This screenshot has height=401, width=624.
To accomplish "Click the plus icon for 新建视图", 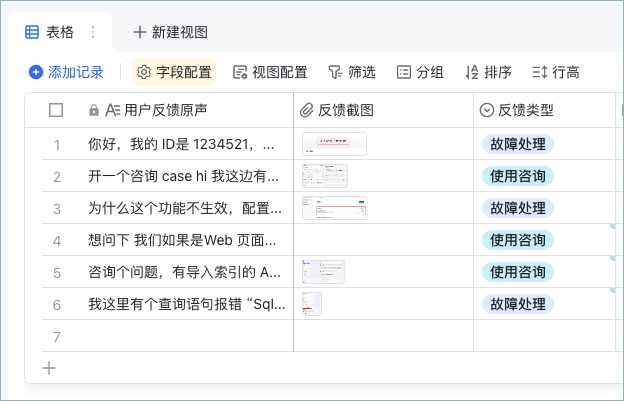I will (140, 32).
